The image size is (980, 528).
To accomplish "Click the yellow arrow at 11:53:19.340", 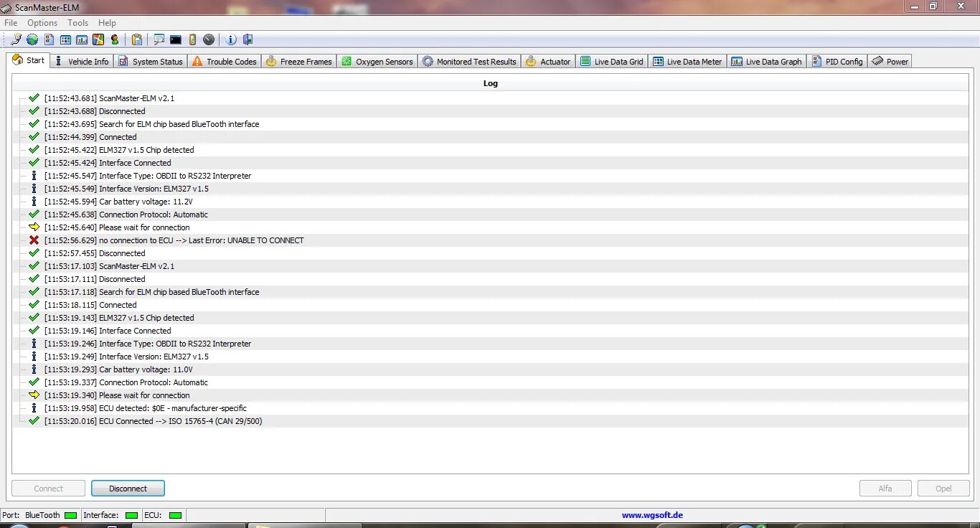I will click(x=34, y=395).
